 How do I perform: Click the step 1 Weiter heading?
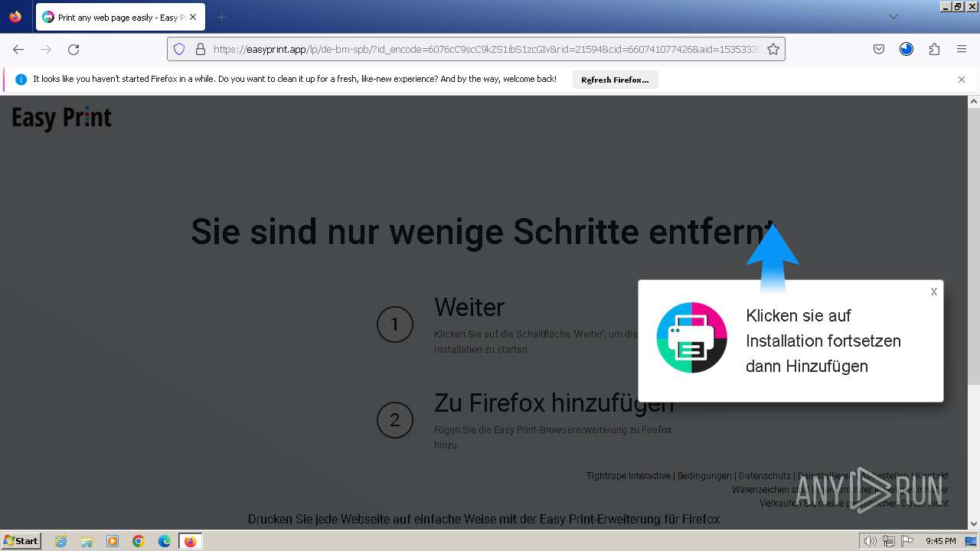[x=469, y=307]
